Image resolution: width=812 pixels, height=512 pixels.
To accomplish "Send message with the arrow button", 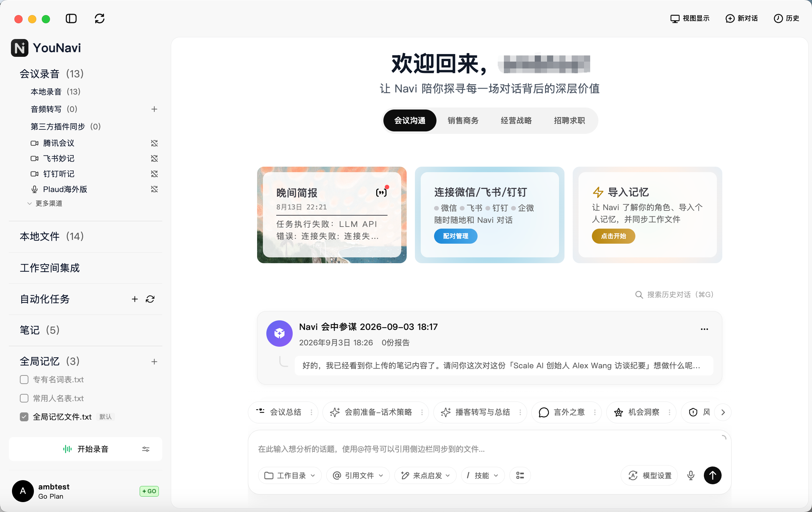I will pyautogui.click(x=713, y=475).
